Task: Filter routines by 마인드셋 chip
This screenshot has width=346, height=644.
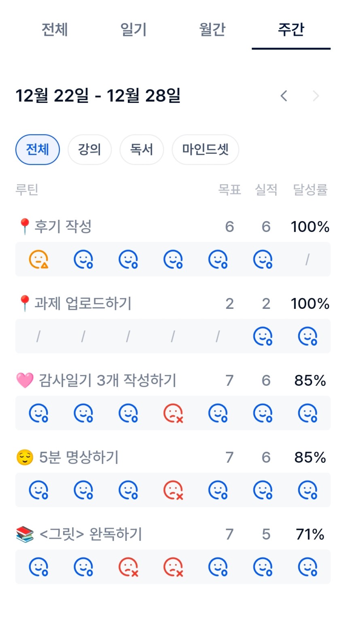Action: click(205, 150)
